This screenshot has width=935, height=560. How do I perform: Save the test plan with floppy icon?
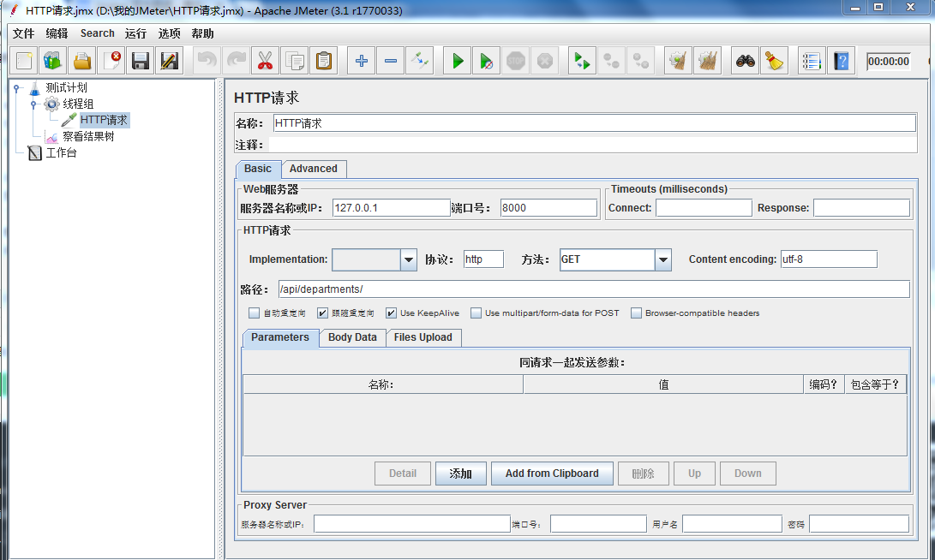[x=141, y=61]
